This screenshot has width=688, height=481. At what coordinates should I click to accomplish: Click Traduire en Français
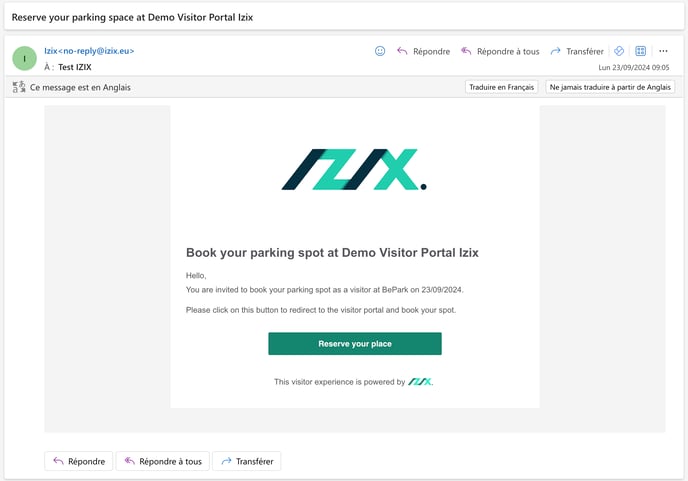[502, 87]
